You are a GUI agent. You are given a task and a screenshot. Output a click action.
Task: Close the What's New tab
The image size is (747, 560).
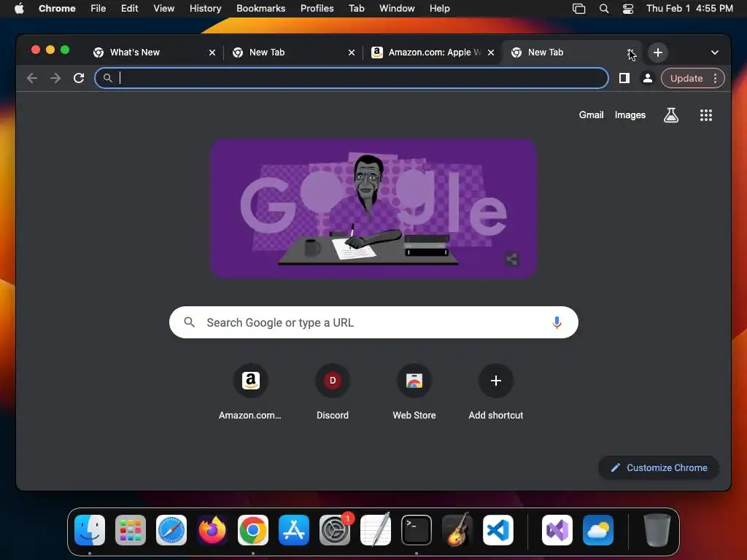[212, 52]
